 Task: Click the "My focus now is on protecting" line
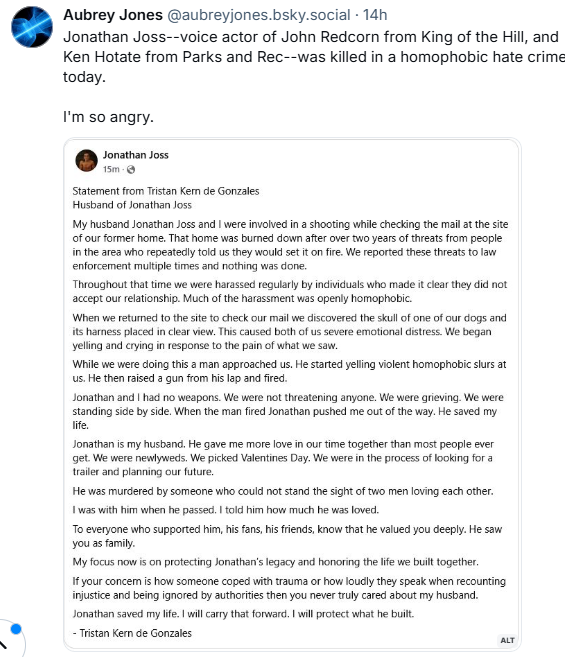[275, 562]
